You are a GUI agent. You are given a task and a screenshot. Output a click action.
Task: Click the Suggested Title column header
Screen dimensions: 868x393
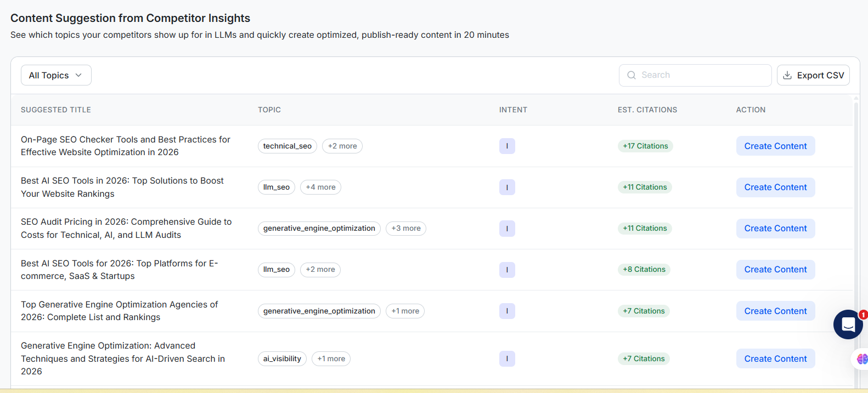point(56,110)
